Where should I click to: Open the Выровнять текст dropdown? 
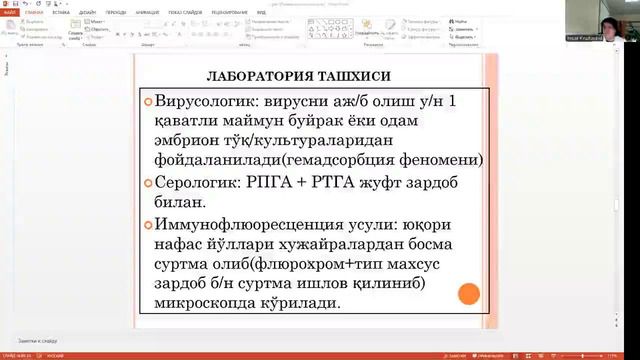pyautogui.click(x=265, y=29)
